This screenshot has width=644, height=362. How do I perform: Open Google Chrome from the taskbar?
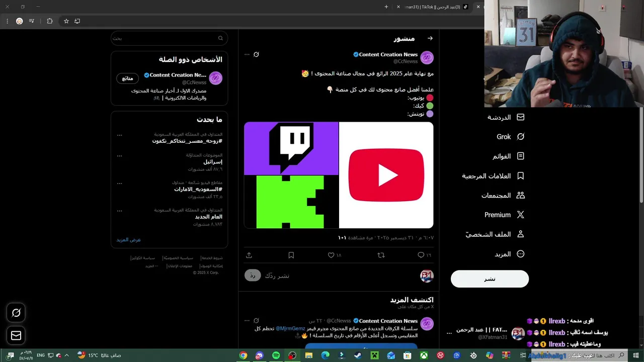[x=243, y=355]
